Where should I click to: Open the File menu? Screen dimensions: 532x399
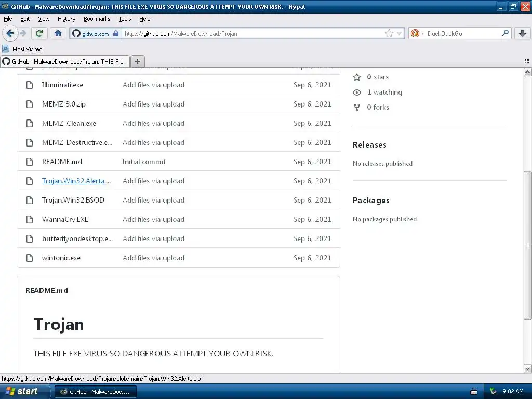point(8,19)
